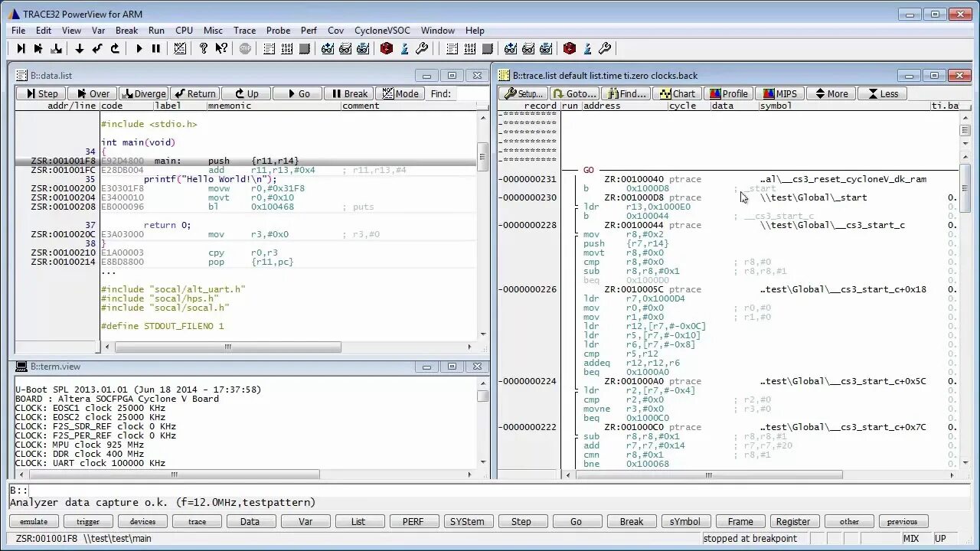This screenshot has width=980, height=551.
Task: Open the File menu
Action: coord(18,31)
